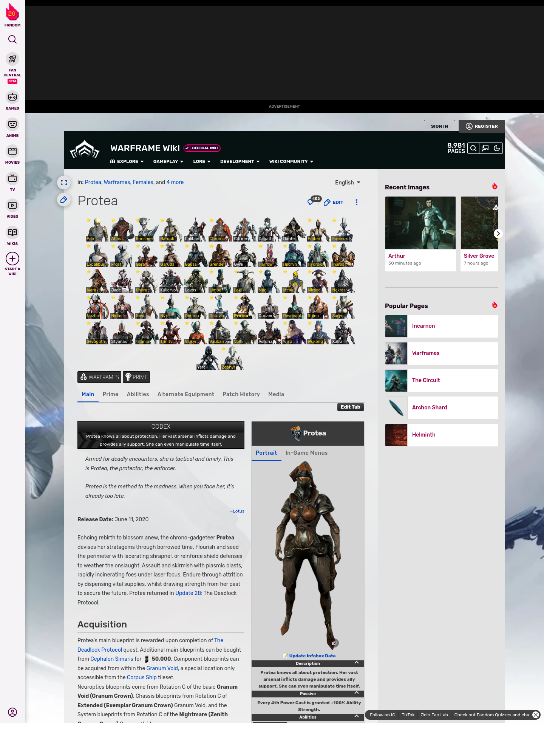Open the Games controller icon
Viewport: 544px width, 756px height.
12,97
